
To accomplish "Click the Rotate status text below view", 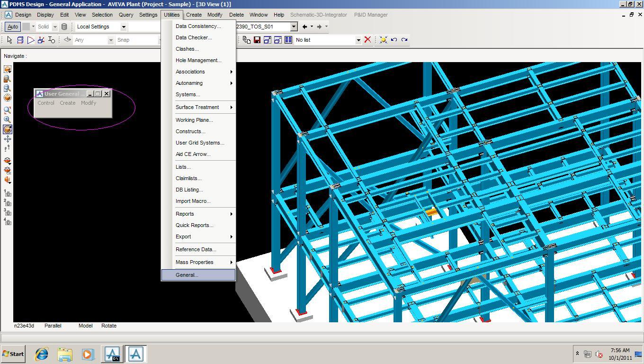I will point(109,326).
